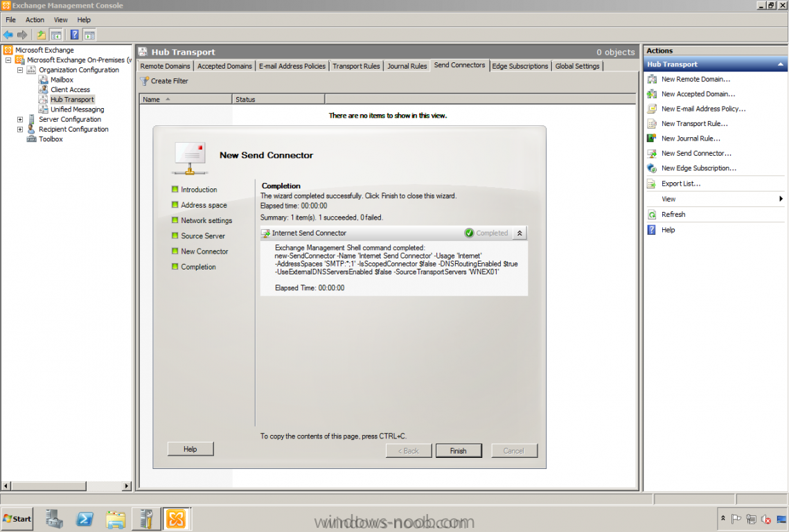Click Finish to close the wizard
Image resolution: width=789 pixels, height=532 pixels.
[x=459, y=451]
